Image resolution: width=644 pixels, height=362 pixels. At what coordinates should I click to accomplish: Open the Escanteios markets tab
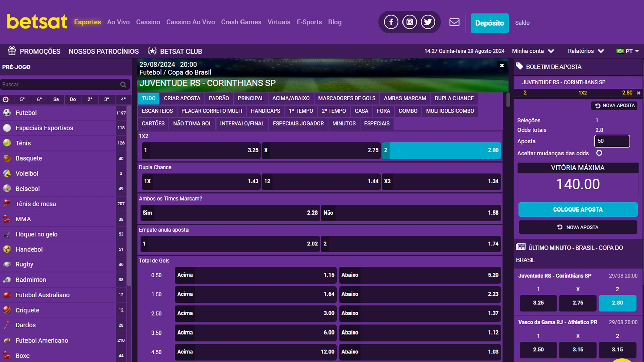[x=157, y=111]
